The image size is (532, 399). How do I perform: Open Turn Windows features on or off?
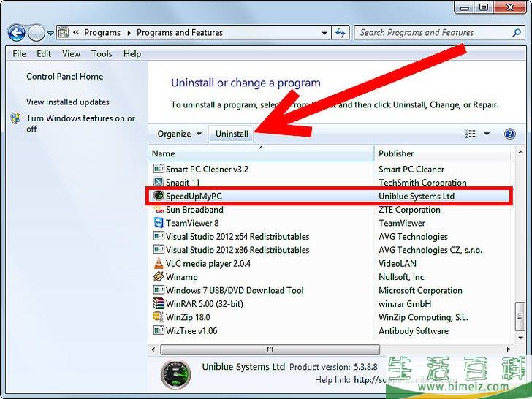coord(80,123)
